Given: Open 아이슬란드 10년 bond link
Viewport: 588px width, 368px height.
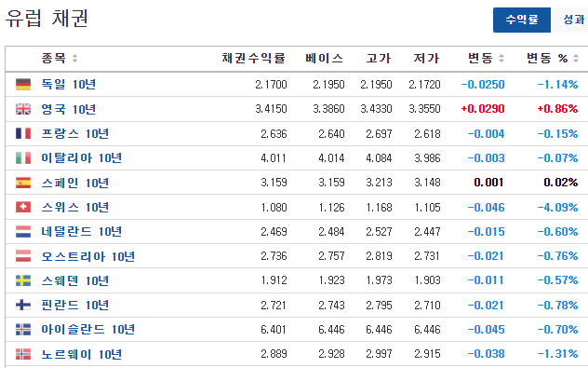Looking at the screenshot, I should point(88,329).
